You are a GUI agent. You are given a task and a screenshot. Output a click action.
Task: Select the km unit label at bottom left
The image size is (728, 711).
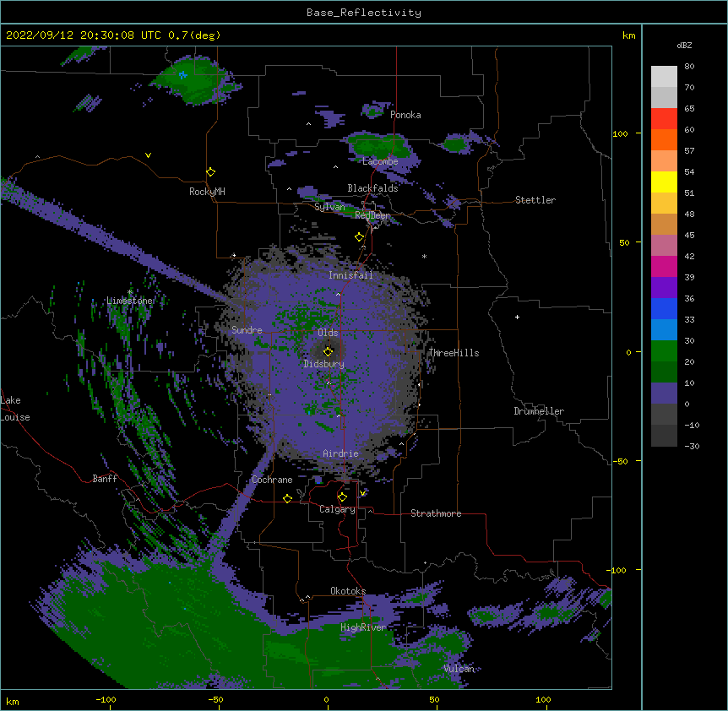tap(12, 701)
